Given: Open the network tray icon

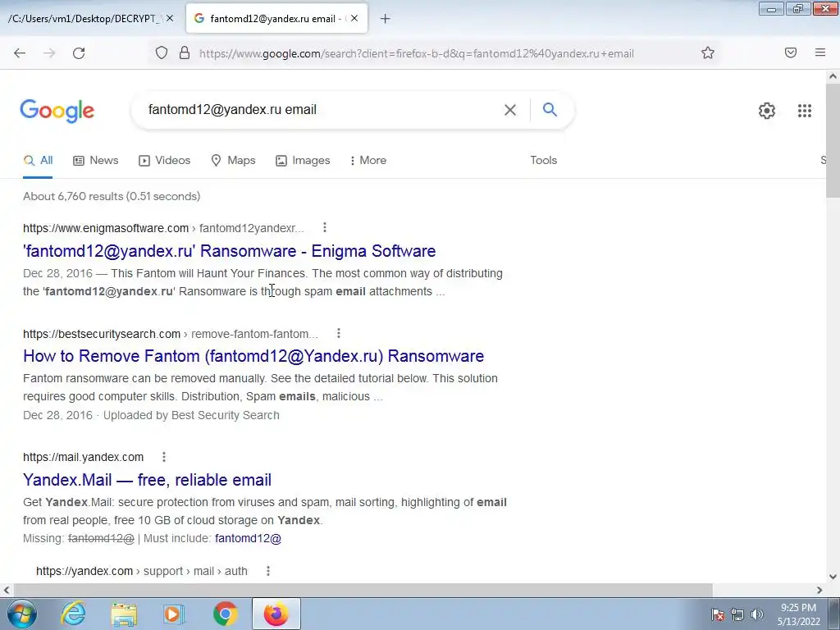Looking at the screenshot, I should tap(737, 614).
